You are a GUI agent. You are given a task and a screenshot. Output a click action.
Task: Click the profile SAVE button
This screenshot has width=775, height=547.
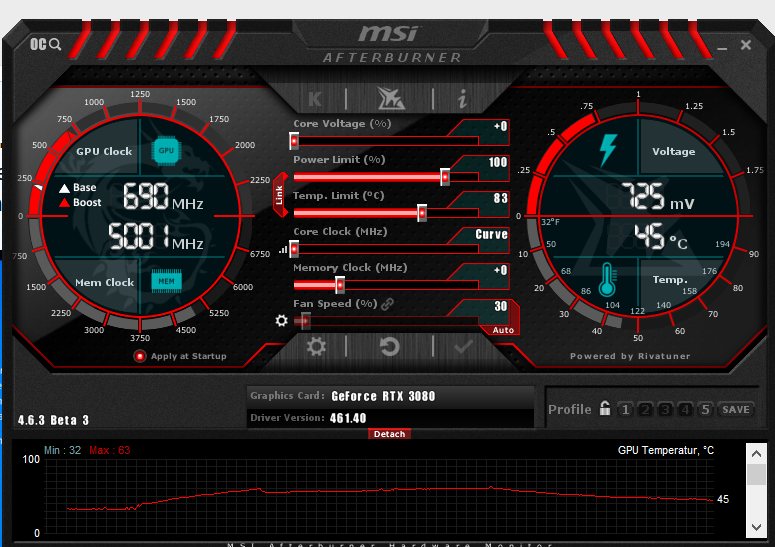pyautogui.click(x=735, y=409)
